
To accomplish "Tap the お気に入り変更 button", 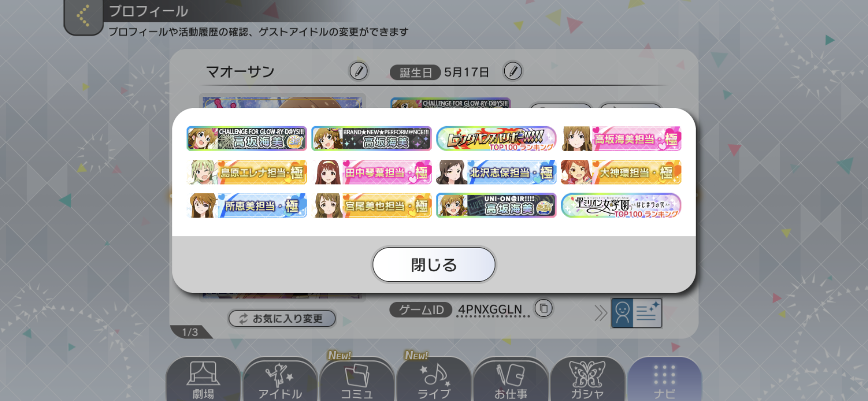I will click(282, 318).
